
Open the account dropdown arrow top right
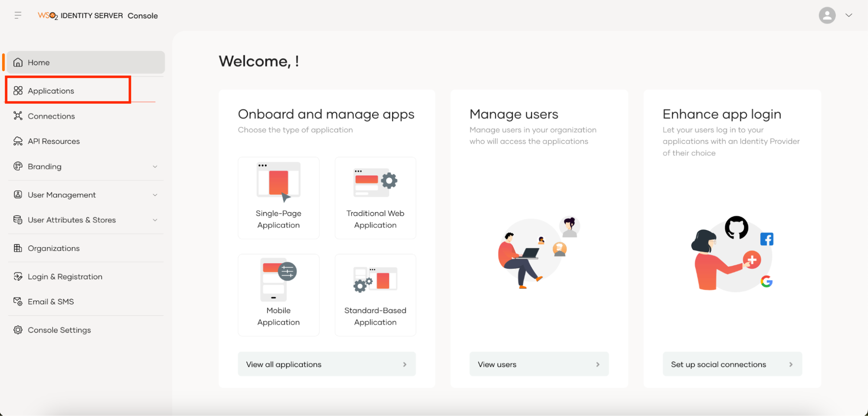click(x=849, y=15)
